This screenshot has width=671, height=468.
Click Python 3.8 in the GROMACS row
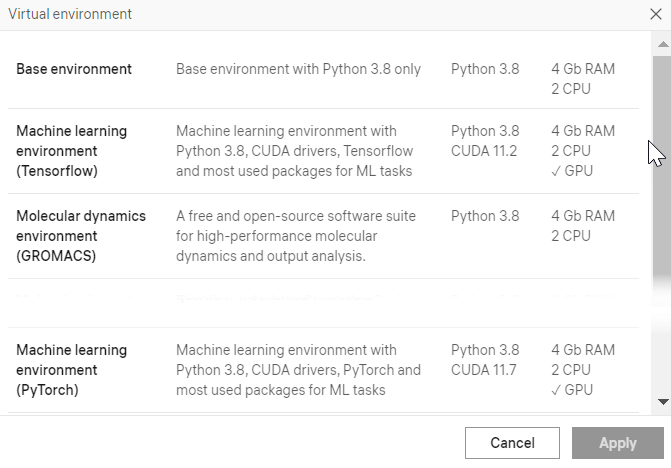click(485, 216)
